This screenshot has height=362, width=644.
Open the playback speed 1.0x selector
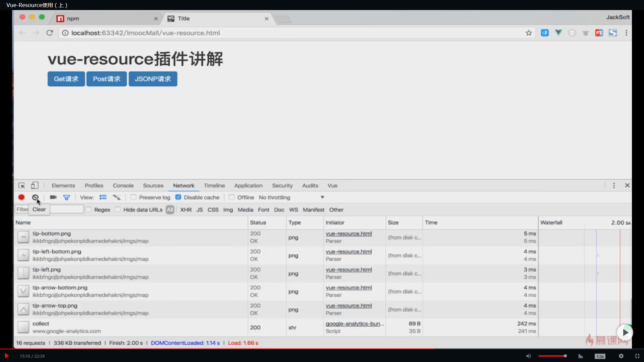click(x=600, y=356)
